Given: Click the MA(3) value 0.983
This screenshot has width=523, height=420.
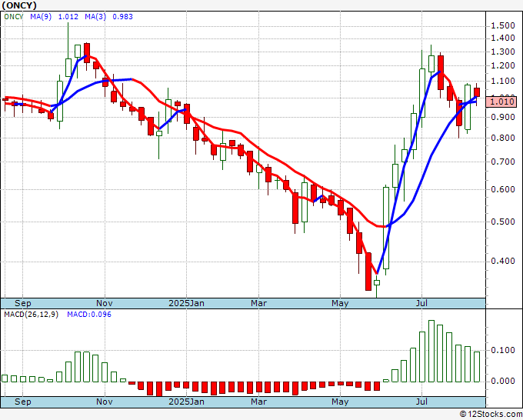Looking at the screenshot, I should tap(122, 17).
